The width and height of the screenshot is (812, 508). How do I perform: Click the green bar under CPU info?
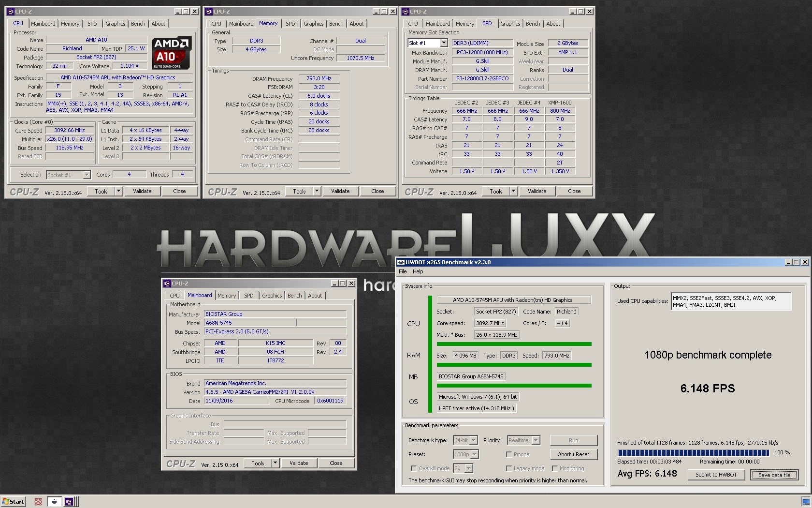[x=514, y=344]
